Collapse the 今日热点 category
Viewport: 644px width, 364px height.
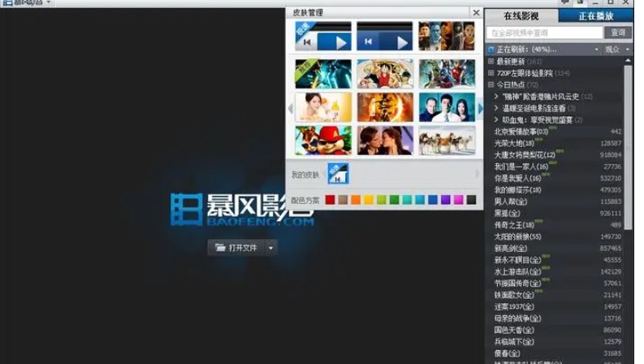pos(491,84)
